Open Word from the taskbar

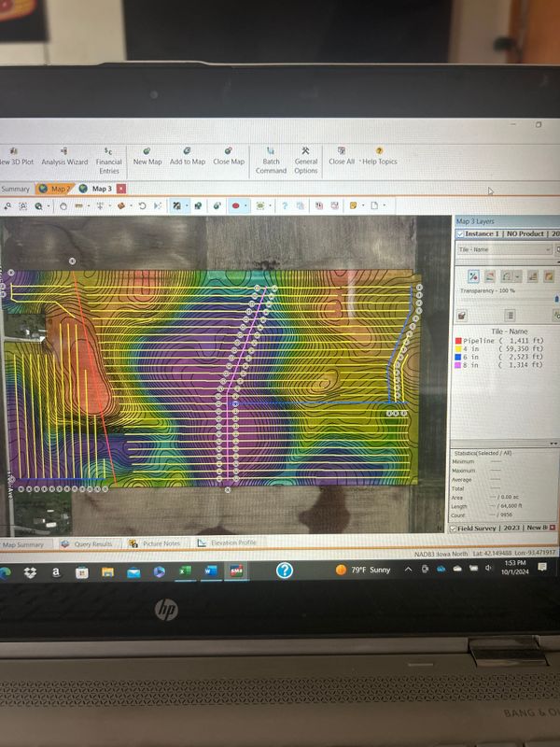point(211,571)
